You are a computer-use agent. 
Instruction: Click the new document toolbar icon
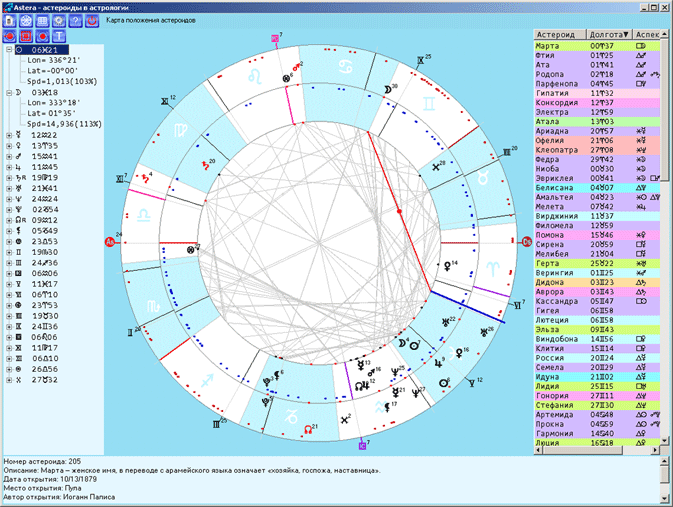point(11,20)
